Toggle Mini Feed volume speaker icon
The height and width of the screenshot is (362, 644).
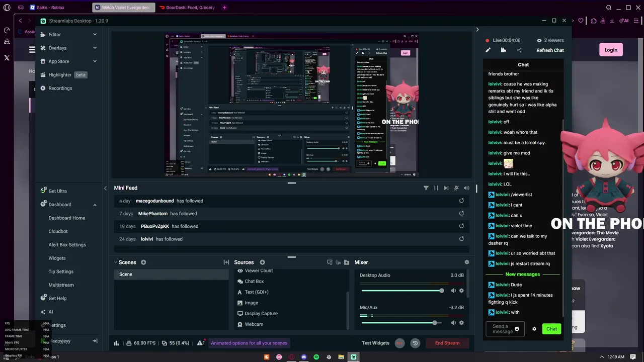466,188
